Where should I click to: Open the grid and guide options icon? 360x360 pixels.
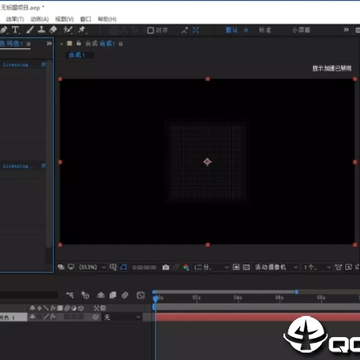coord(113,267)
